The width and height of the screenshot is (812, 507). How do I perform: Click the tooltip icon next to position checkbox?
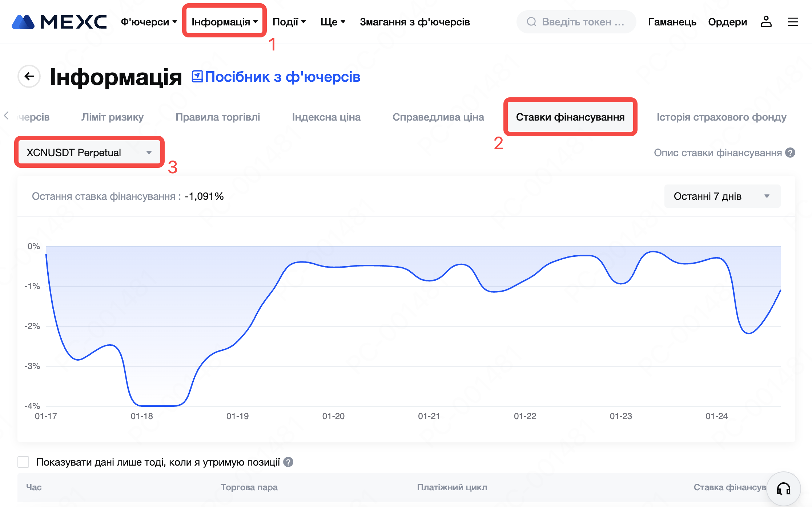[288, 462]
